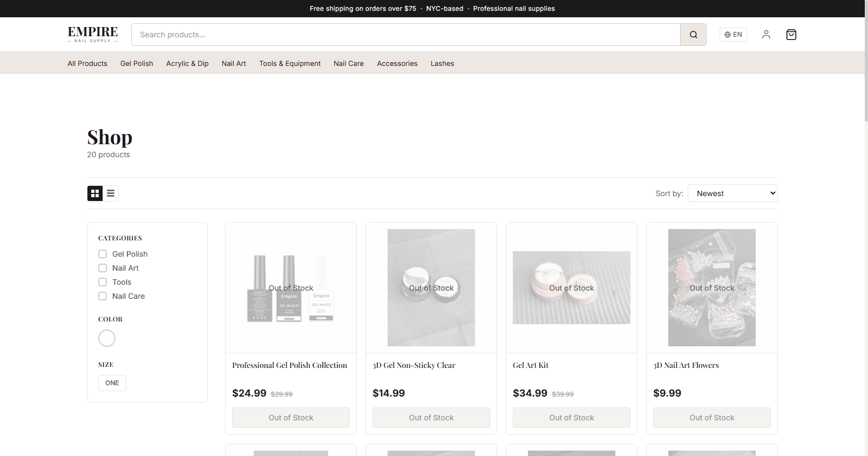Click Out of Stock button under 3D Gel Non-Sticky
The width and height of the screenshot is (868, 456).
(x=431, y=418)
